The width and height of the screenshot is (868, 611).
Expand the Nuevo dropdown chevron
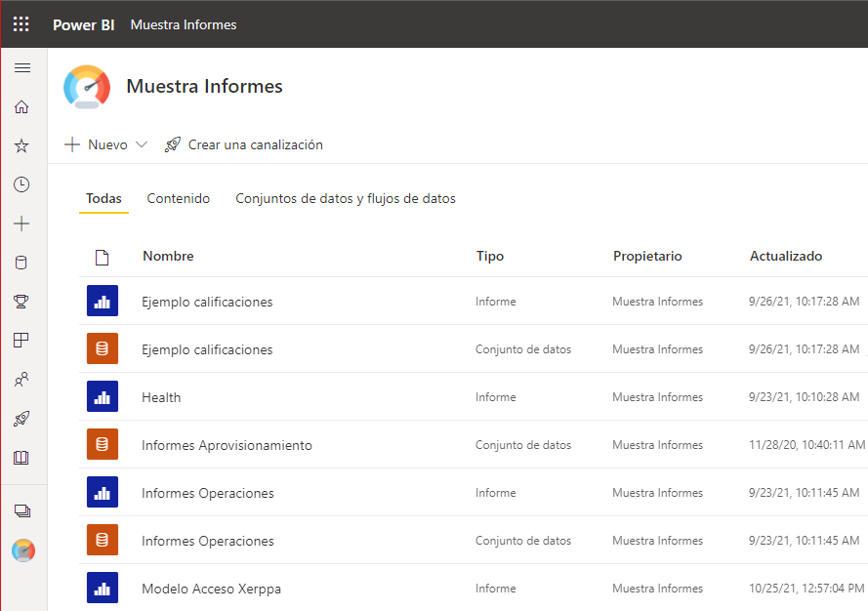(x=142, y=144)
